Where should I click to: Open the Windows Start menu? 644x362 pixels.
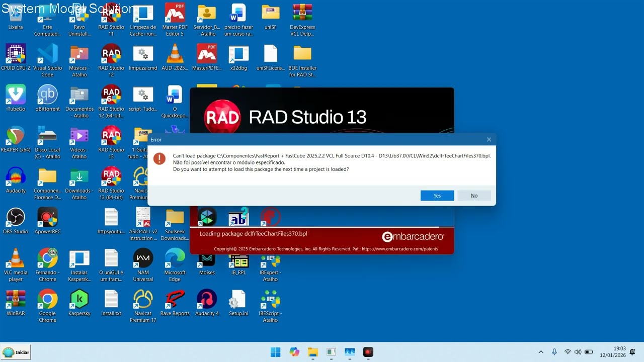[276, 352]
